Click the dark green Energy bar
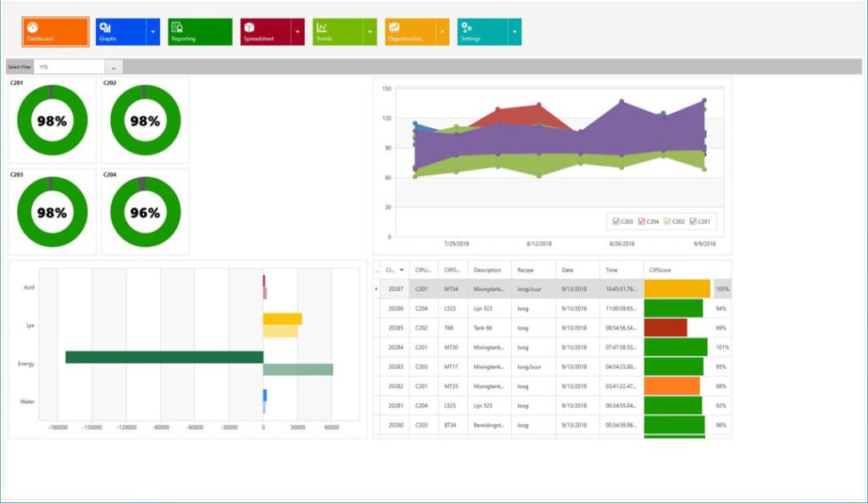868x503 pixels. 164,357
